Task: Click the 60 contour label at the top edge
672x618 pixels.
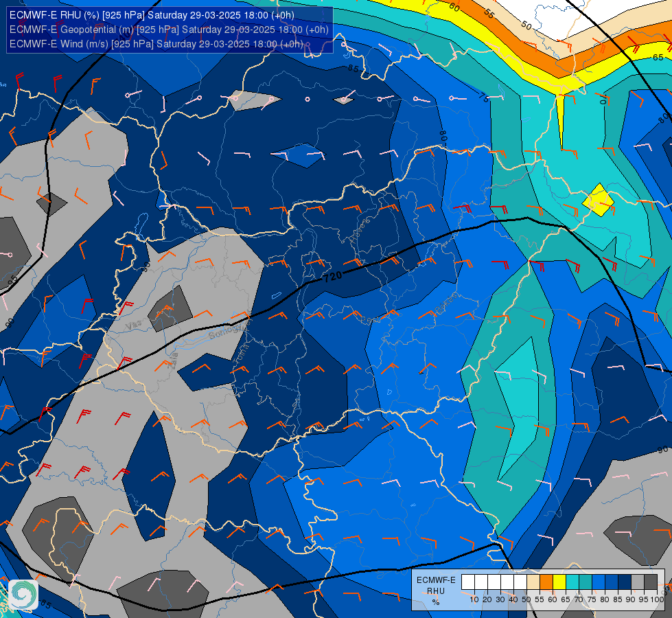Action: (454, 8)
